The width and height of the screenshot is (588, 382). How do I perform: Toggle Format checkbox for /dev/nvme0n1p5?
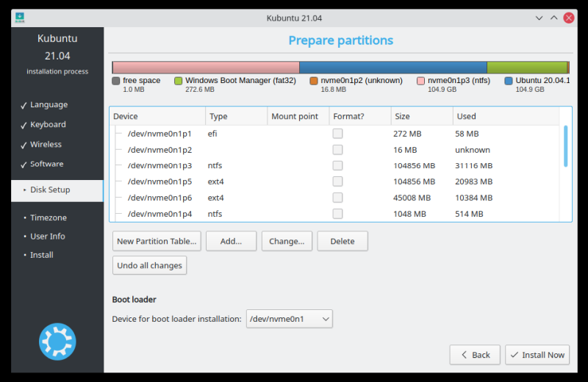[337, 181]
